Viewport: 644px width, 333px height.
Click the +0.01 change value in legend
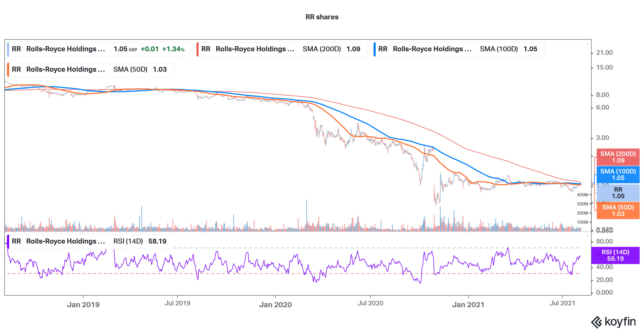(x=150, y=49)
